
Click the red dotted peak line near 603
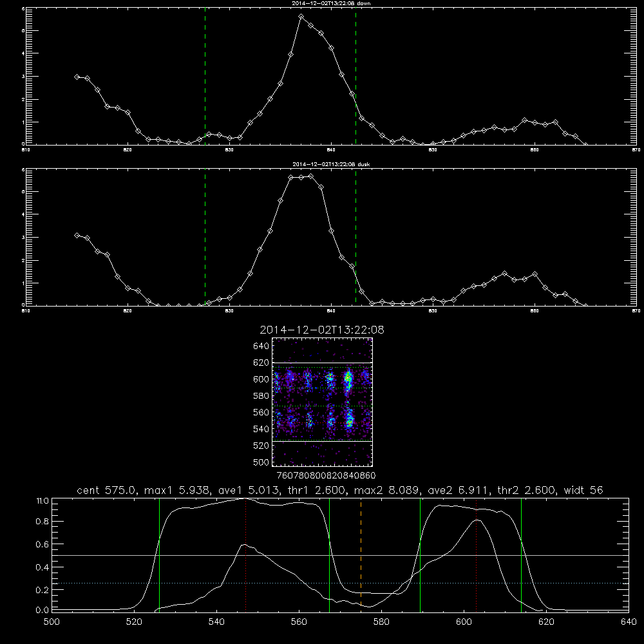tap(477, 554)
